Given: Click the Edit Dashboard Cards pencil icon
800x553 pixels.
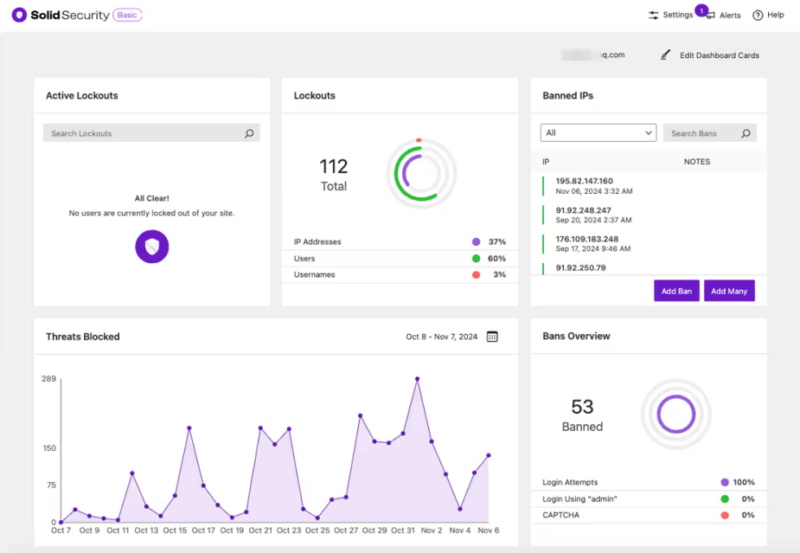Looking at the screenshot, I should [665, 55].
